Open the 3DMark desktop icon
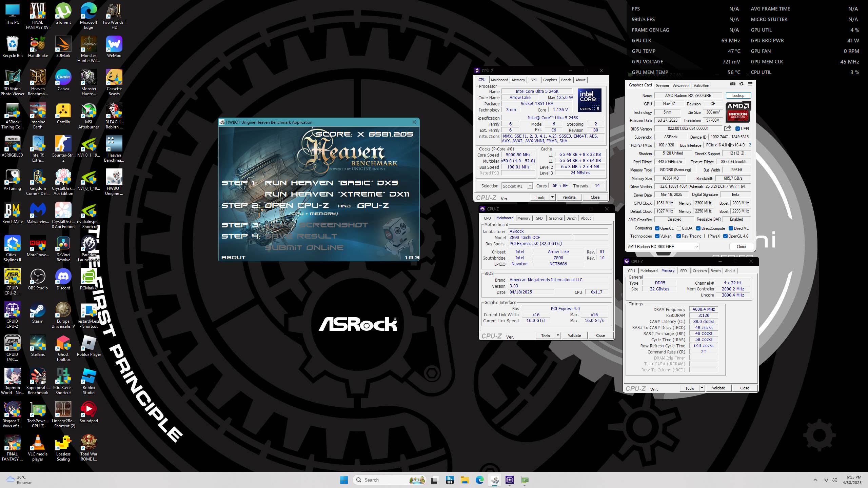 pyautogui.click(x=63, y=47)
